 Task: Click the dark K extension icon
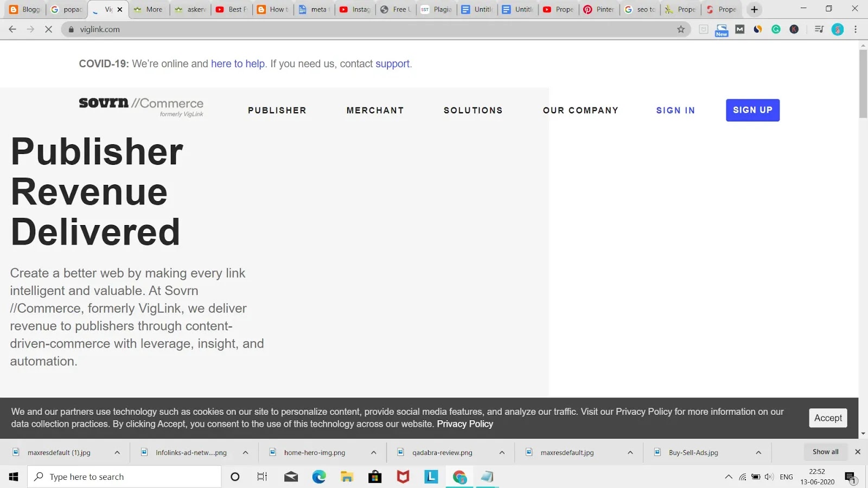(x=794, y=29)
